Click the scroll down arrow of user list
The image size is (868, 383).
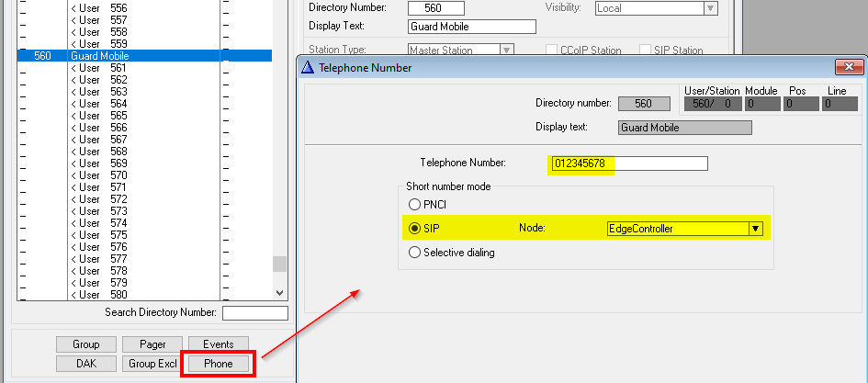coord(279,293)
